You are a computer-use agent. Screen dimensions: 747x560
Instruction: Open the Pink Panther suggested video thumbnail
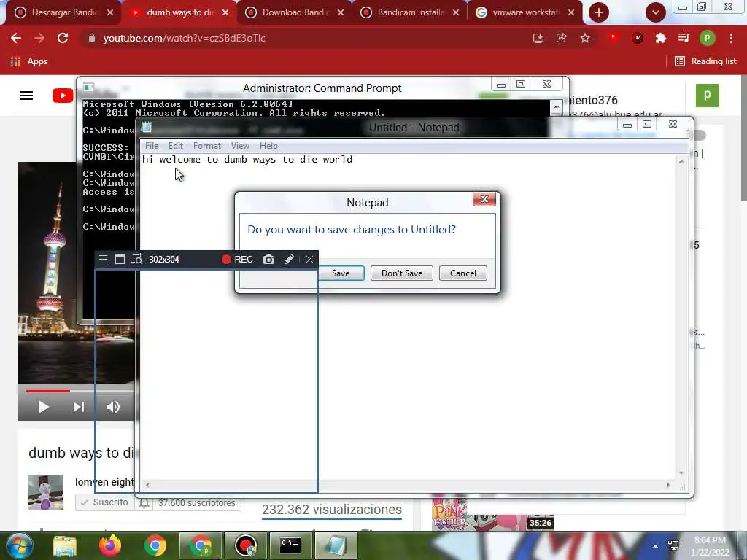(492, 514)
